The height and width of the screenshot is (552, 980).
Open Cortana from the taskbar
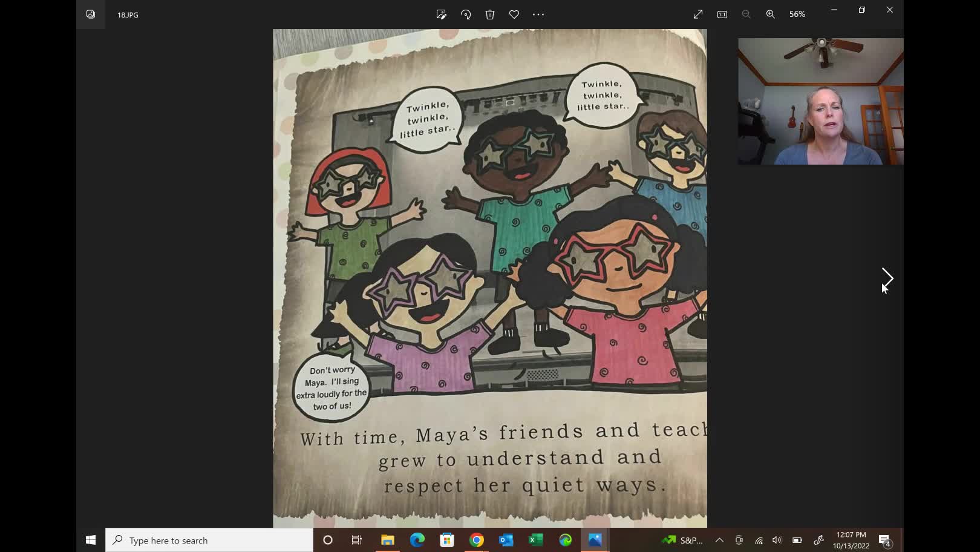[x=328, y=540]
